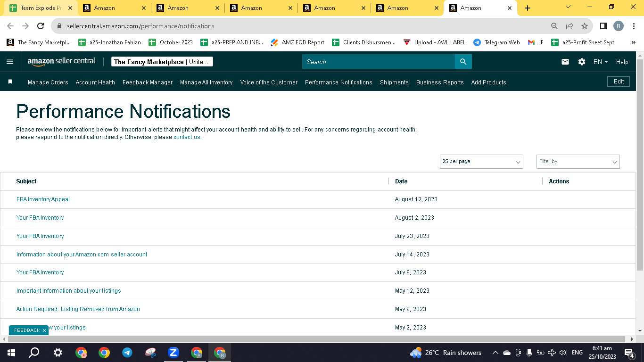Open the Help link in the header
The image size is (644, 362).
pyautogui.click(x=622, y=62)
